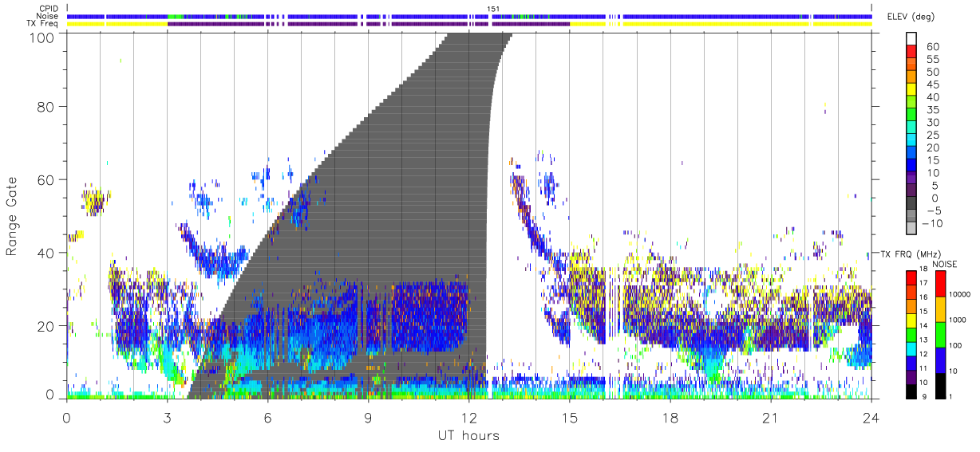The width and height of the screenshot is (980, 452).
Task: Pick the yellow 14–15 TX FRQ swatch
Action: pyautogui.click(x=911, y=320)
